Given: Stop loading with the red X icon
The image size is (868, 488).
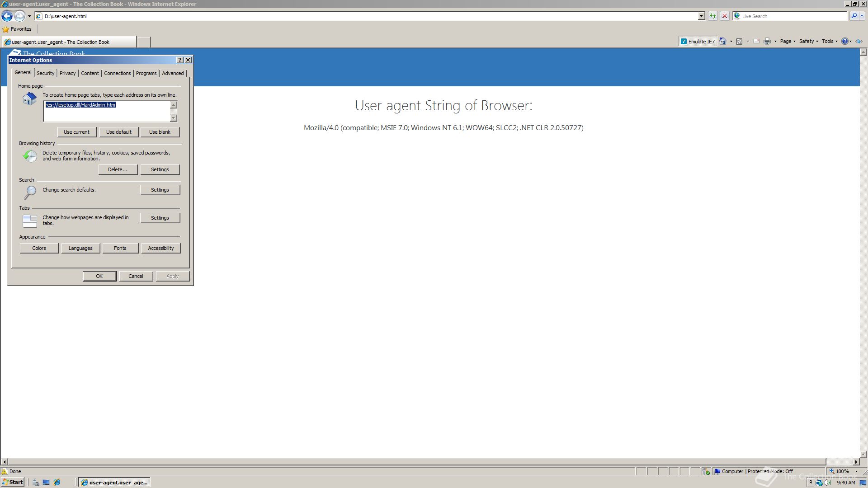Looking at the screenshot, I should (x=725, y=16).
